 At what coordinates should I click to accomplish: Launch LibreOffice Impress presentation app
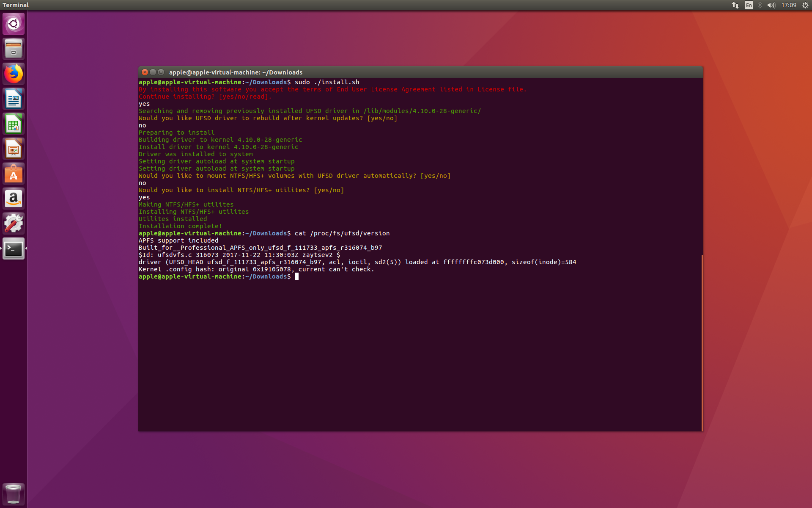14,149
